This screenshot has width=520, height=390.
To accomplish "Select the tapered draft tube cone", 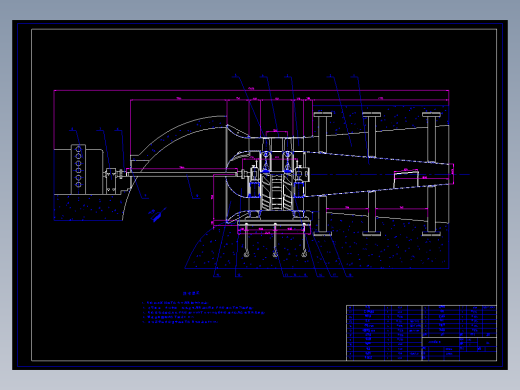I will click(x=378, y=174).
